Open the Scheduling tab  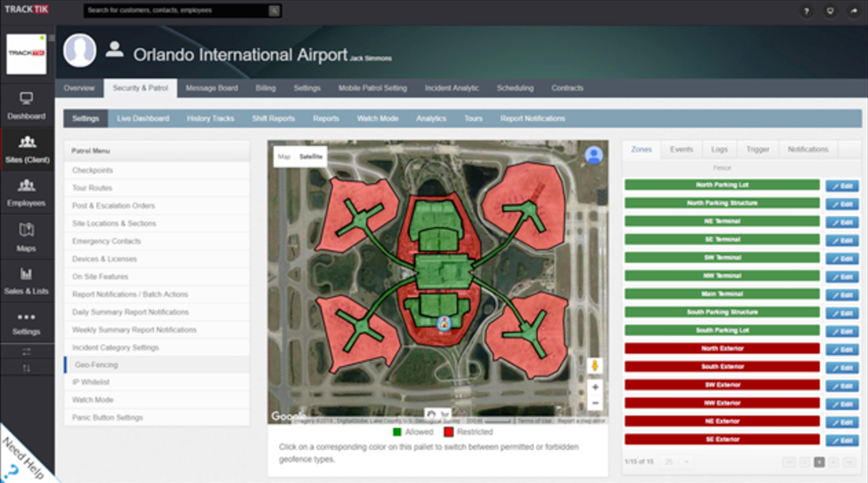pos(515,88)
